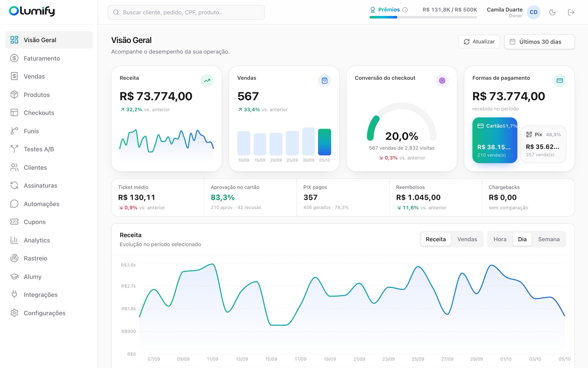Click the Receita trend arrow icon
588x368 pixels.
click(x=207, y=80)
